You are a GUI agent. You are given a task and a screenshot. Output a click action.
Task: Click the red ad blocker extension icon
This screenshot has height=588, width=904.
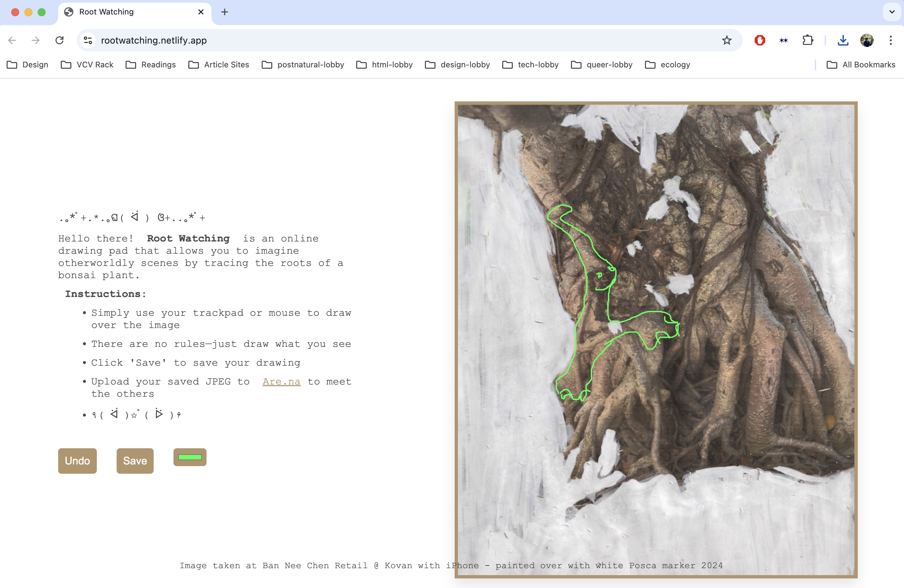760,40
